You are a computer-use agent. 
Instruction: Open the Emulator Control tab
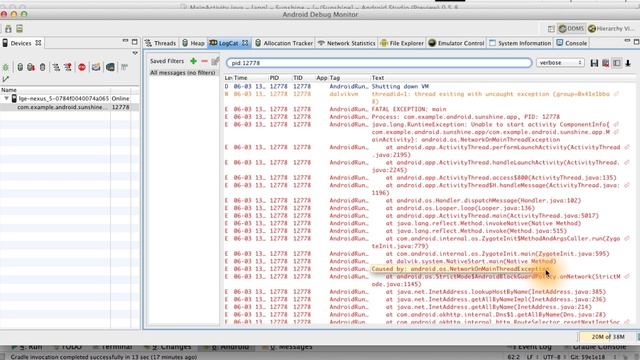click(x=456, y=43)
